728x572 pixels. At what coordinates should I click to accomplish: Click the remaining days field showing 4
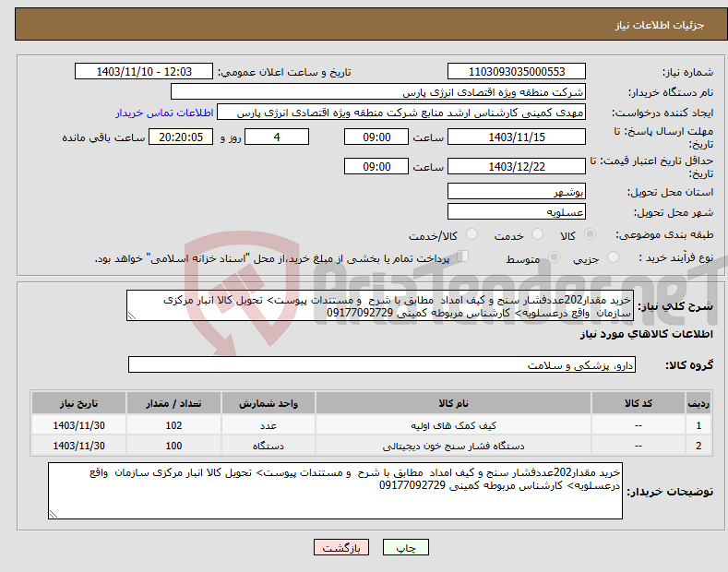(277, 137)
